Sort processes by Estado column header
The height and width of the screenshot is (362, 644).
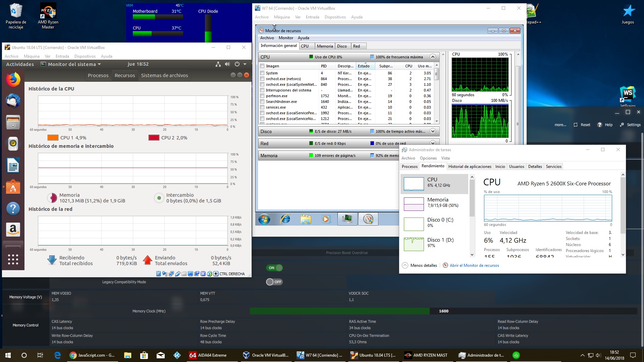point(365,66)
